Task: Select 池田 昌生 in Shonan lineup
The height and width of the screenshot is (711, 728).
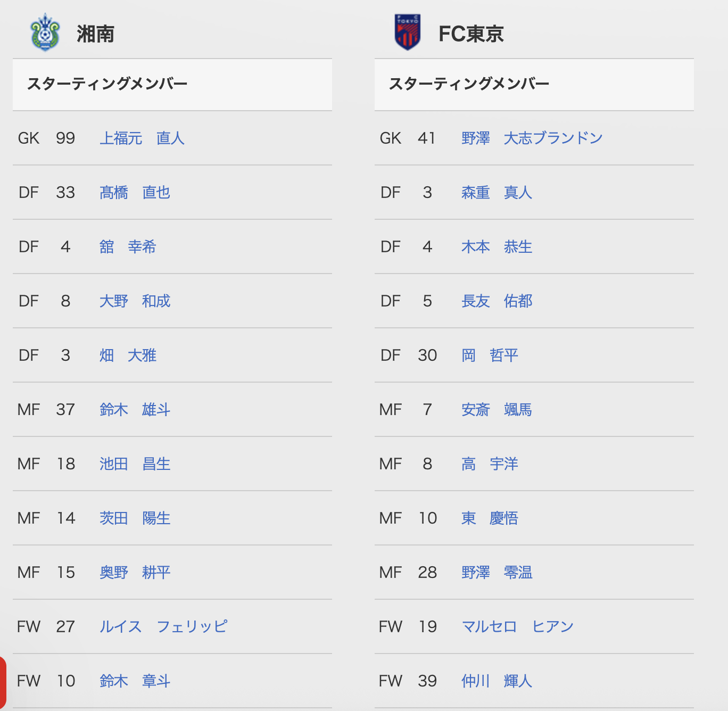Action: [135, 464]
